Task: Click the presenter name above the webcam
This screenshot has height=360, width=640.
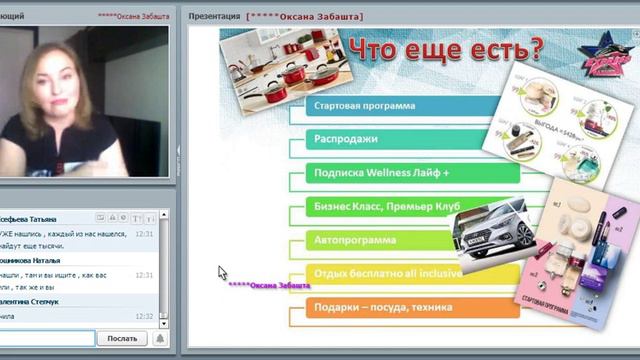Action: 133,16
